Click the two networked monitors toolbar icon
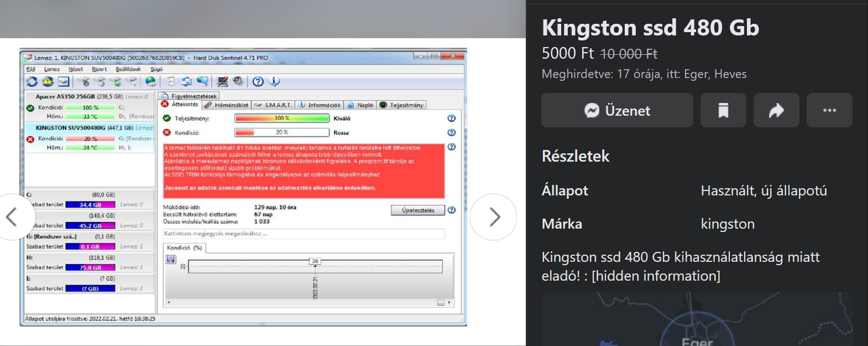 point(203,82)
